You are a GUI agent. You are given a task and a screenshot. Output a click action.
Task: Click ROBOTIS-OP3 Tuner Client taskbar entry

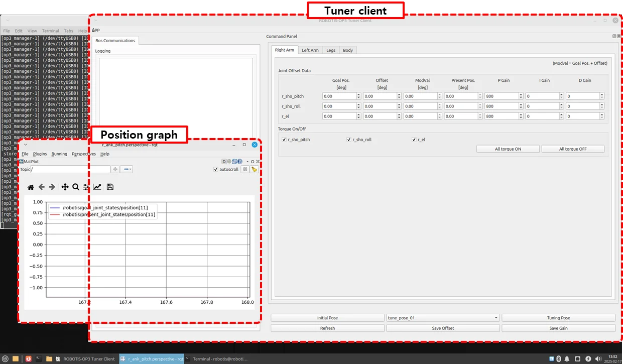pyautogui.click(x=86, y=359)
